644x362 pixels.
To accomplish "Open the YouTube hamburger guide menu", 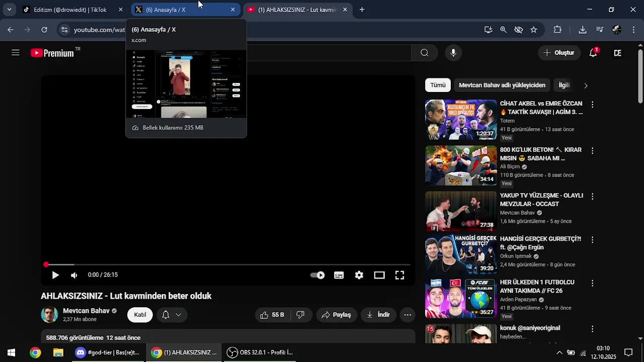I will click(x=16, y=53).
